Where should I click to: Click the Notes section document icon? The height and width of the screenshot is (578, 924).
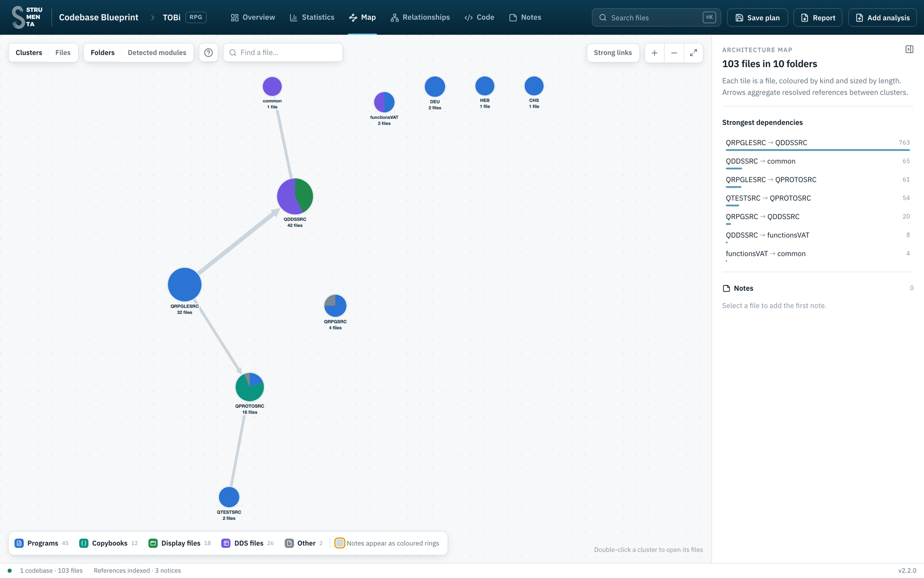pyautogui.click(x=726, y=289)
